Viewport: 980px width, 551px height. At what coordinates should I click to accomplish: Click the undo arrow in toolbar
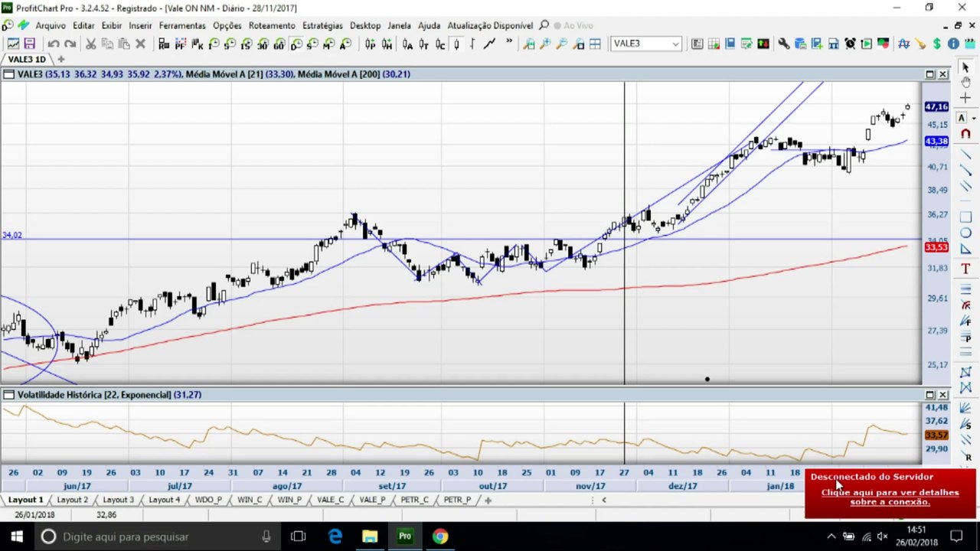pos(54,44)
